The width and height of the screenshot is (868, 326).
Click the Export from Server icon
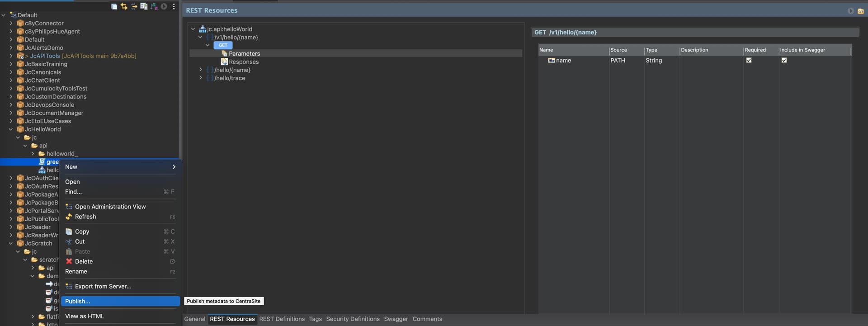[x=69, y=286]
